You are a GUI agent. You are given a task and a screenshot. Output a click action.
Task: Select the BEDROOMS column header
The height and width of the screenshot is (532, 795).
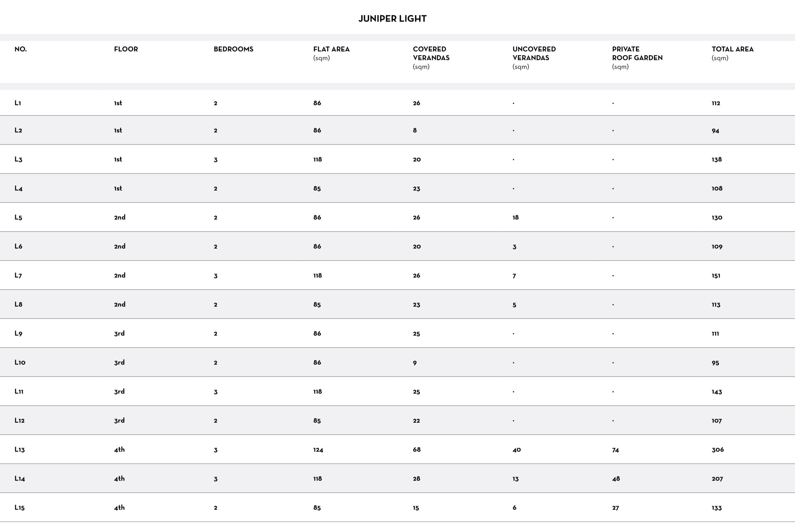(x=233, y=49)
